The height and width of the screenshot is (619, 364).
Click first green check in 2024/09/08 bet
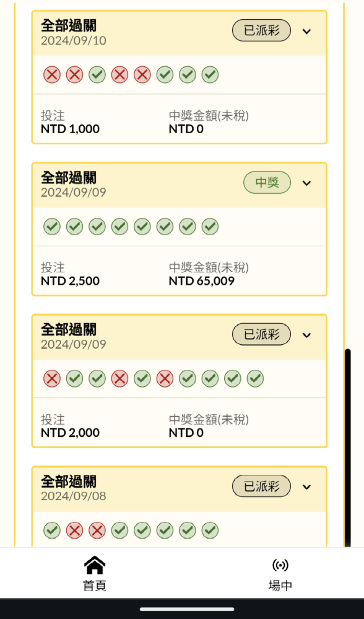click(52, 530)
